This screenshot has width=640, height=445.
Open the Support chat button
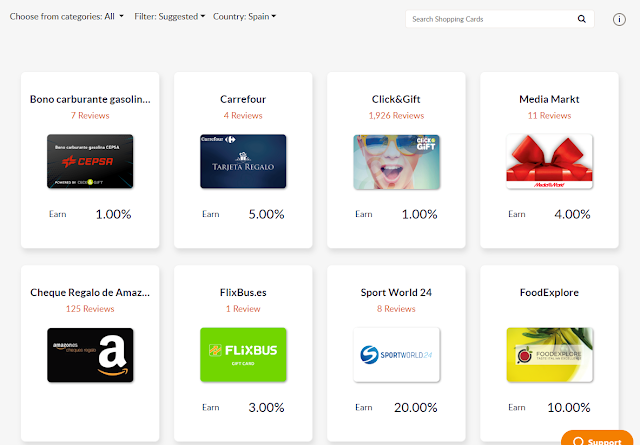tap(597, 439)
